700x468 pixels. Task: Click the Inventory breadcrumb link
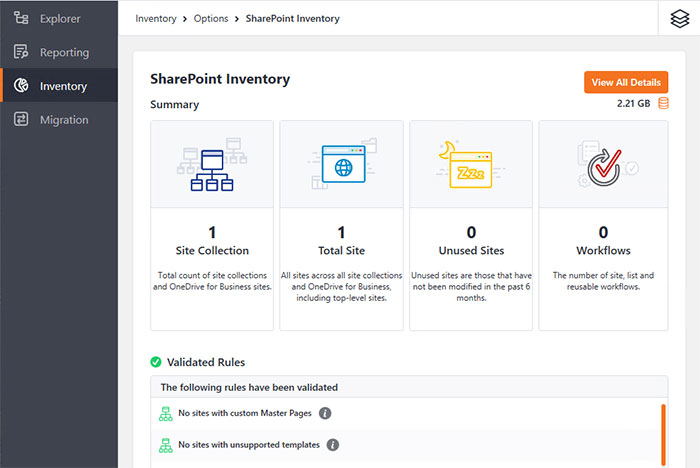156,19
